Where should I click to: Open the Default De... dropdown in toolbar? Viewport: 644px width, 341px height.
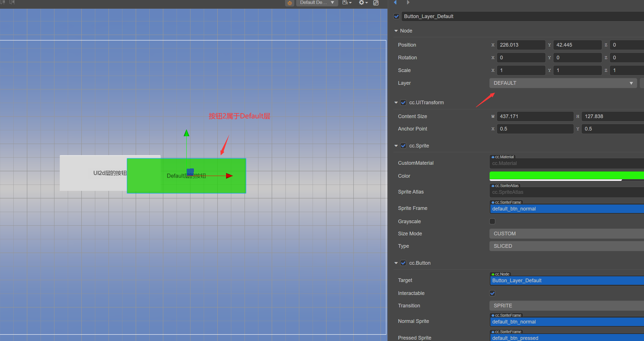[x=317, y=3]
